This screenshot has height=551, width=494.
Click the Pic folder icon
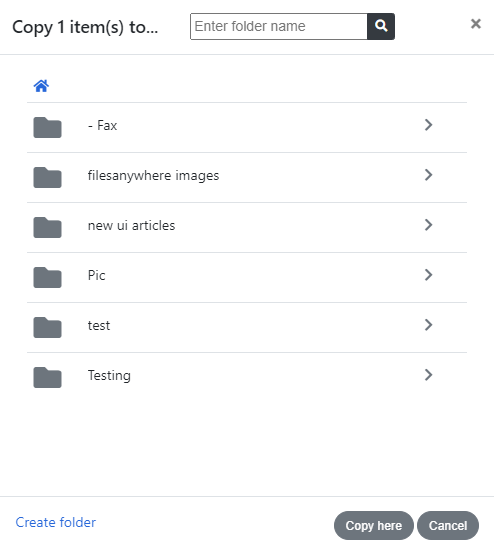point(47,277)
